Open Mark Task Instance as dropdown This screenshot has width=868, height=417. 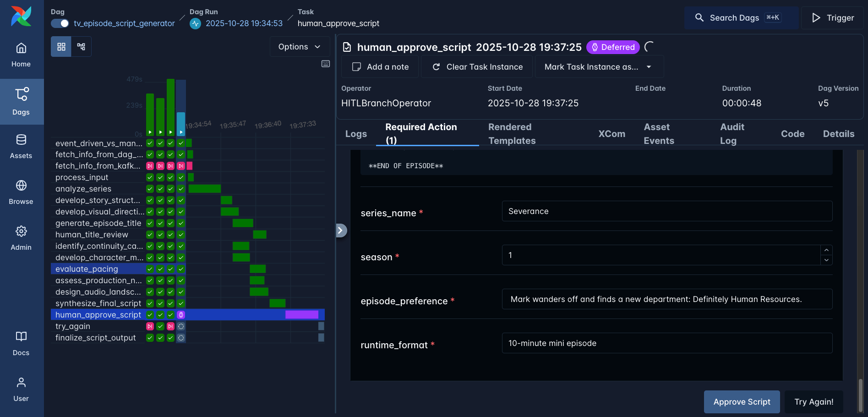pos(598,67)
